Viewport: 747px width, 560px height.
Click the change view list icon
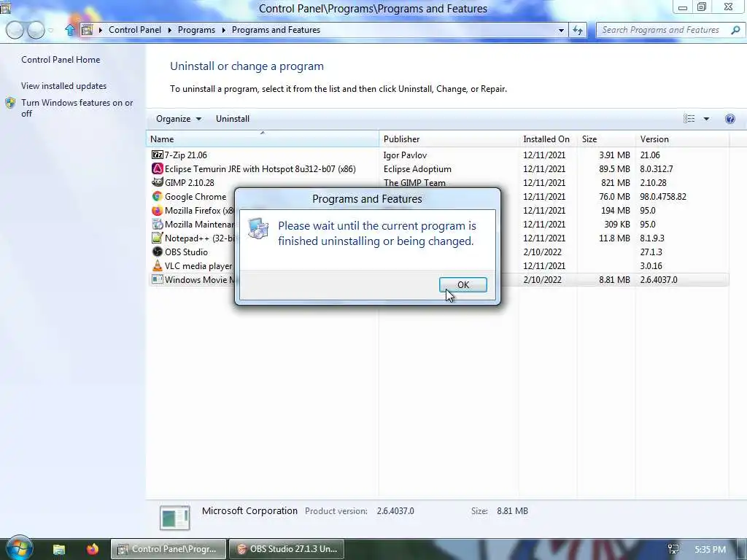(x=689, y=119)
